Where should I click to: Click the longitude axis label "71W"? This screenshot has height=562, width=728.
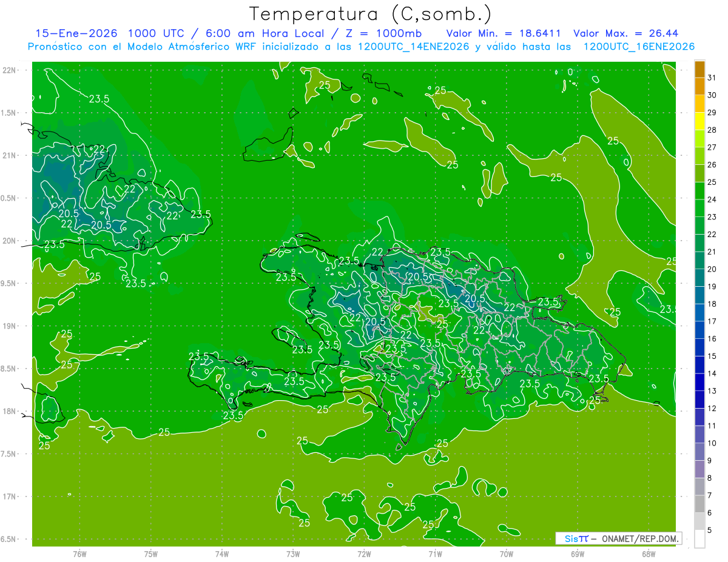pyautogui.click(x=435, y=554)
